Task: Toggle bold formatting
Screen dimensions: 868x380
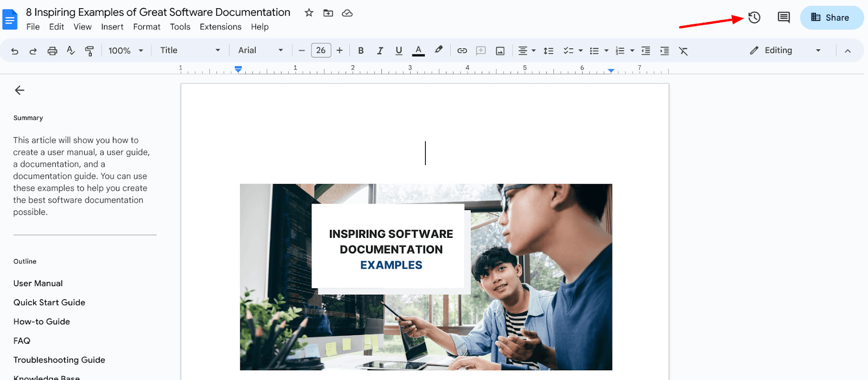Action: (x=361, y=50)
